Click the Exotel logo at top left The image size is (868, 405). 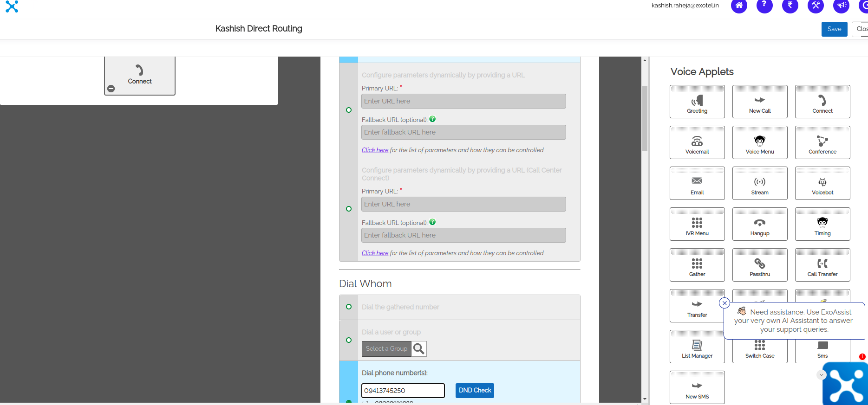(x=12, y=6)
